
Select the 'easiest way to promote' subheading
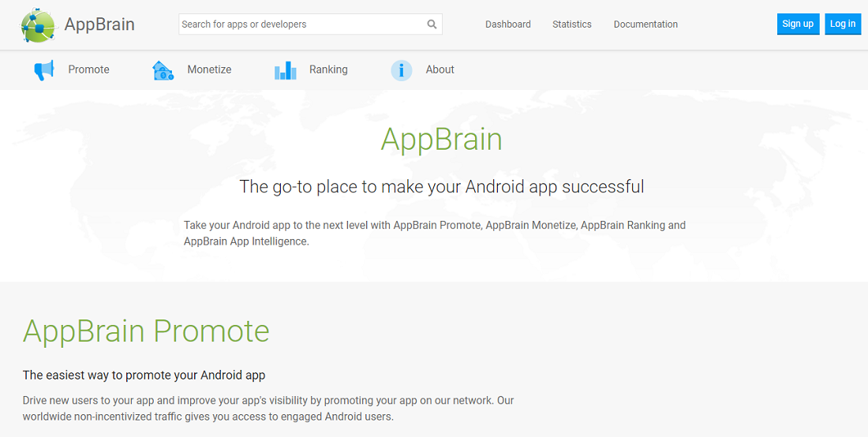point(144,375)
